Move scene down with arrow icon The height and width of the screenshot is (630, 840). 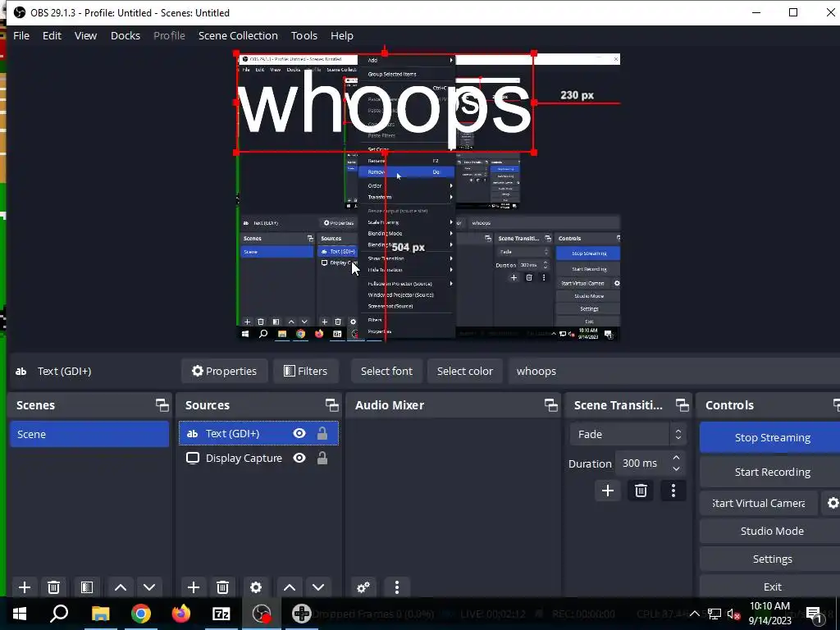149,587
